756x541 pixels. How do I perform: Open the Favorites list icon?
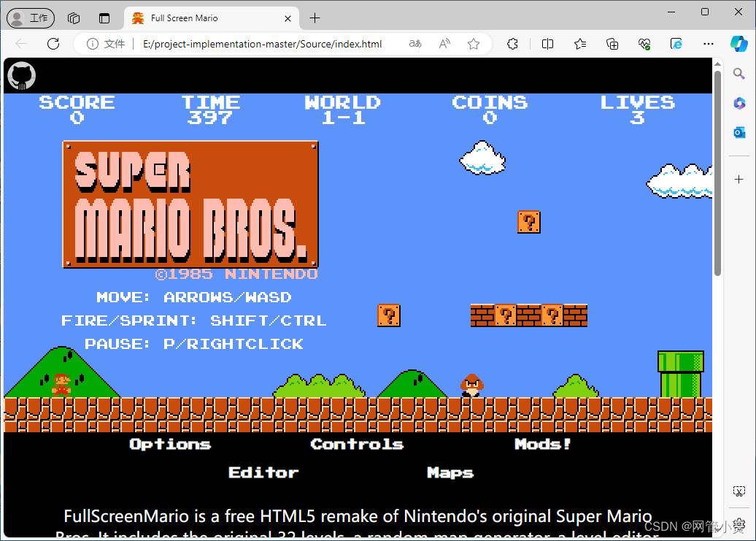(x=580, y=44)
